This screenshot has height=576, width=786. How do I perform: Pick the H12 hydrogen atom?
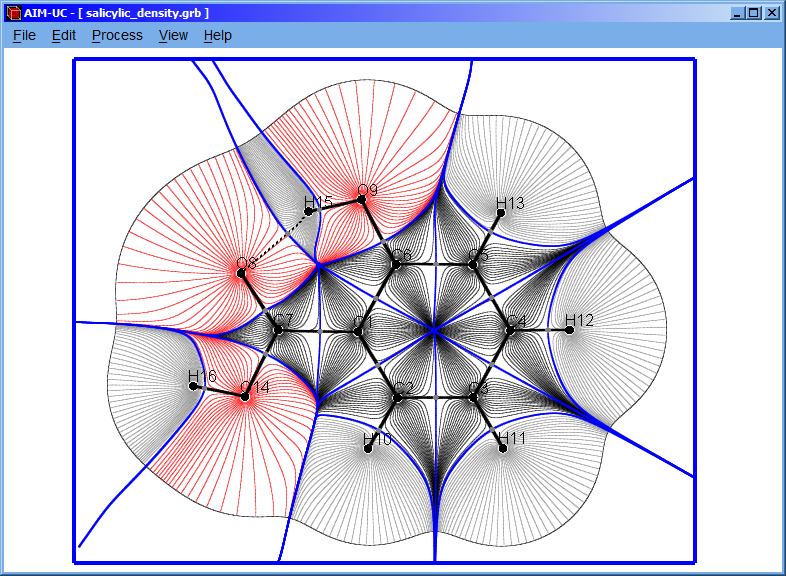[569, 329]
